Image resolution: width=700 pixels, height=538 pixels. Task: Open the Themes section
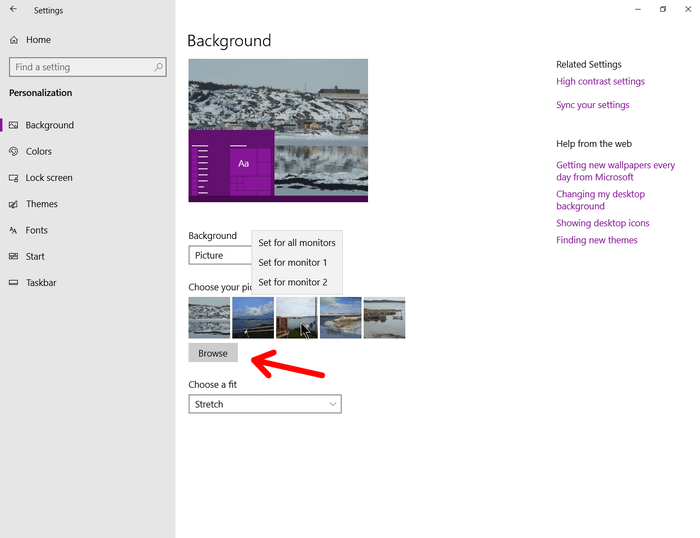[88, 204]
